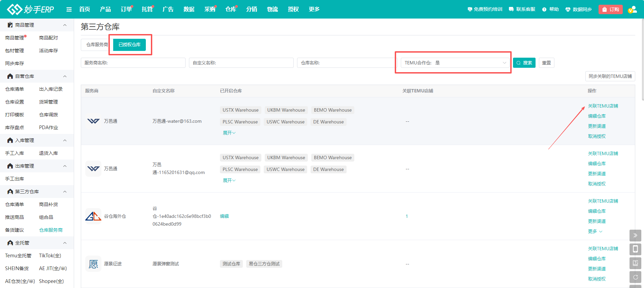Open the 物流 top menu

tap(272, 9)
